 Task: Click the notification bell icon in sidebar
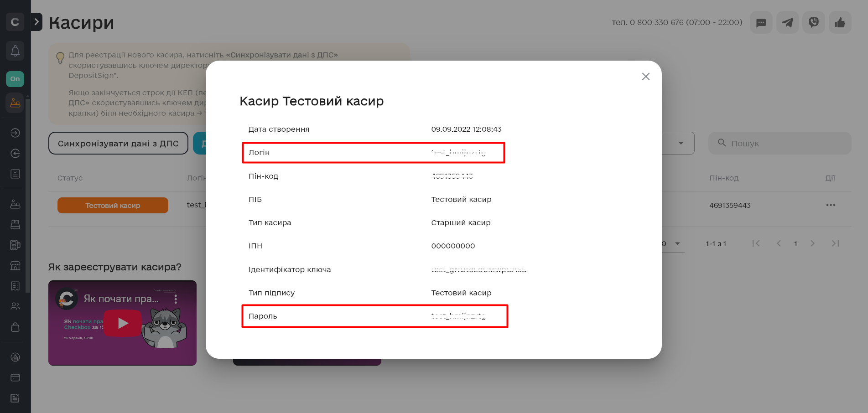[x=15, y=51]
